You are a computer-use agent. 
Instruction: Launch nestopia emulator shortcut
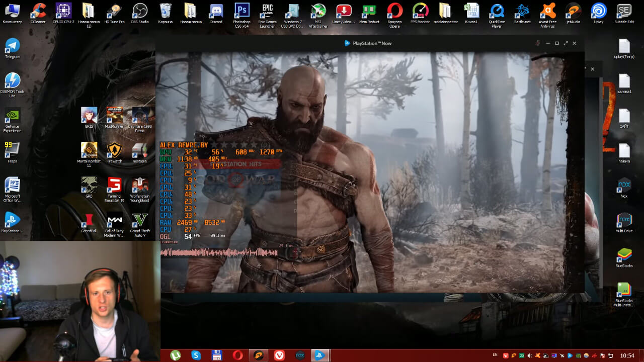point(139,153)
